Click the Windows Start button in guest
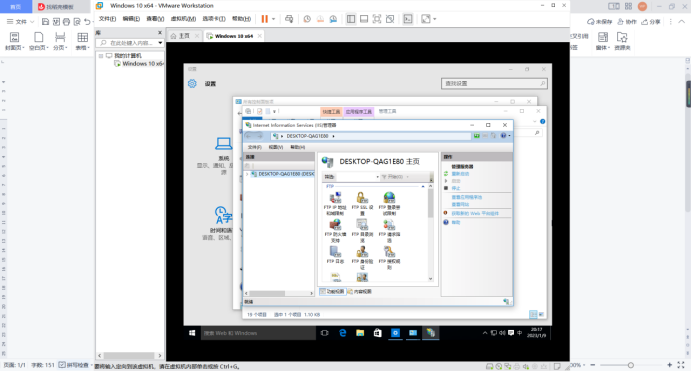692x371 pixels. tap(192, 333)
